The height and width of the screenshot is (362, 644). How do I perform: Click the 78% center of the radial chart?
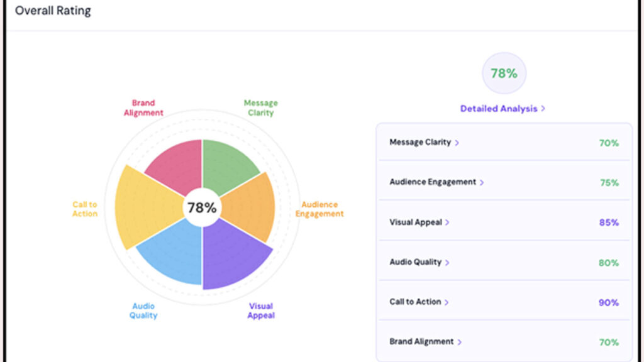202,207
